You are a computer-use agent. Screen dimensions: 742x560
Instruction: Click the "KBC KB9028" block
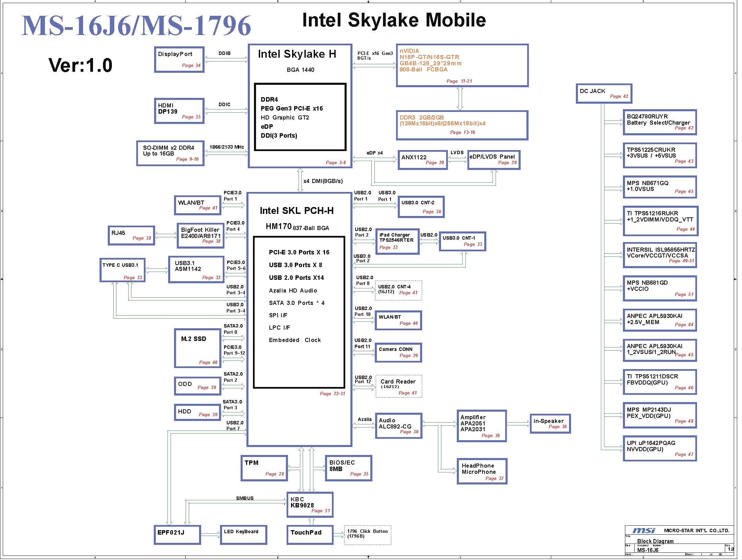click(x=310, y=505)
